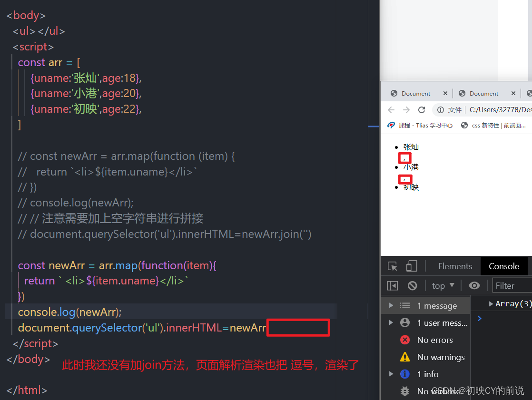Click the No warnings yellow warning icon
This screenshot has height=400, width=532.
click(x=405, y=357)
